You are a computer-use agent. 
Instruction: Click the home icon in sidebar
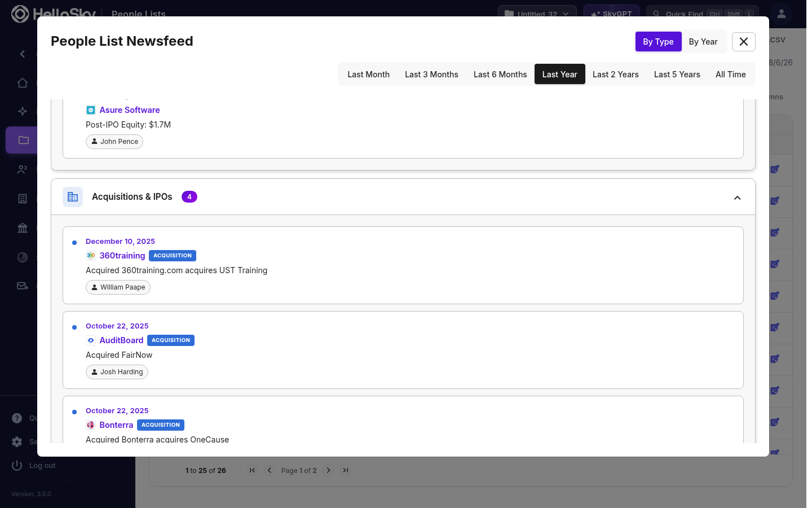[23, 83]
